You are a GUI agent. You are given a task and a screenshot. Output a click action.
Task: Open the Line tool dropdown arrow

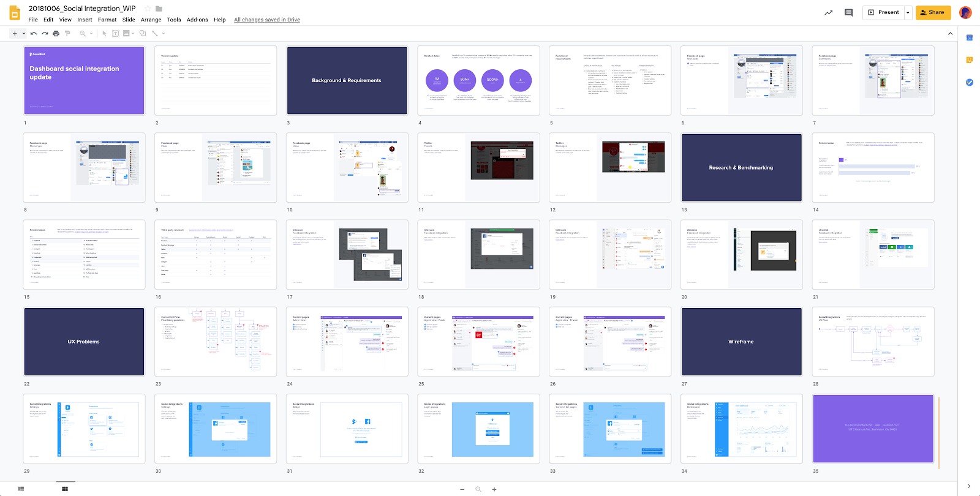(164, 34)
